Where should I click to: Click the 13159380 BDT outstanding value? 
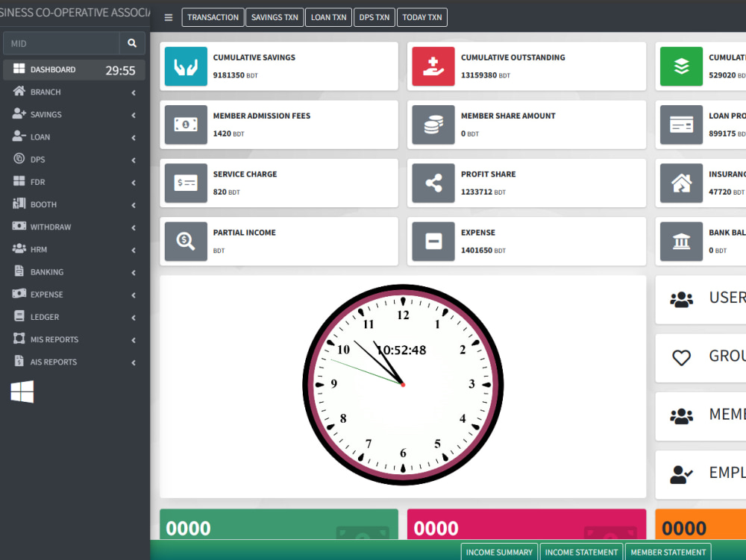(x=486, y=75)
